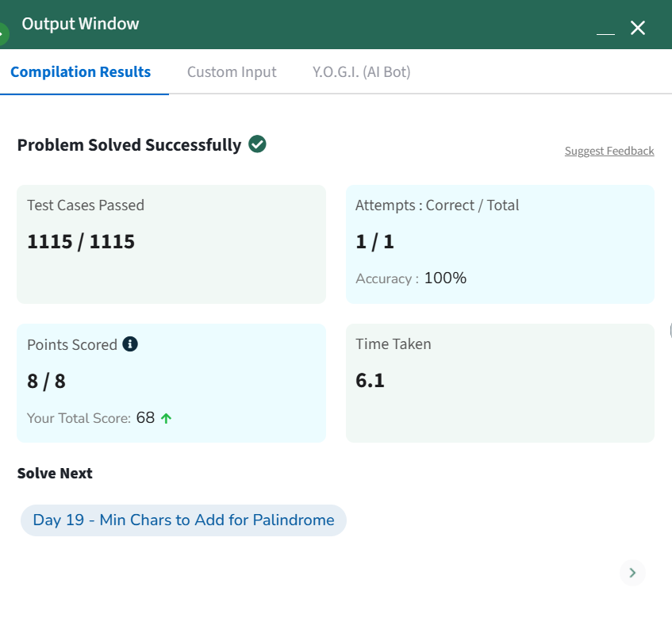
Task: Click the Test Cases Passed label
Action: 86,205
